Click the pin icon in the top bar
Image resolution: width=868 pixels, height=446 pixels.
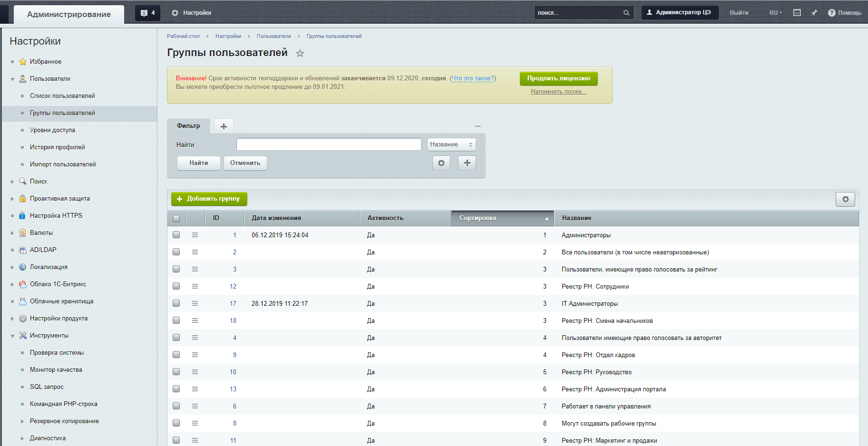click(x=814, y=13)
